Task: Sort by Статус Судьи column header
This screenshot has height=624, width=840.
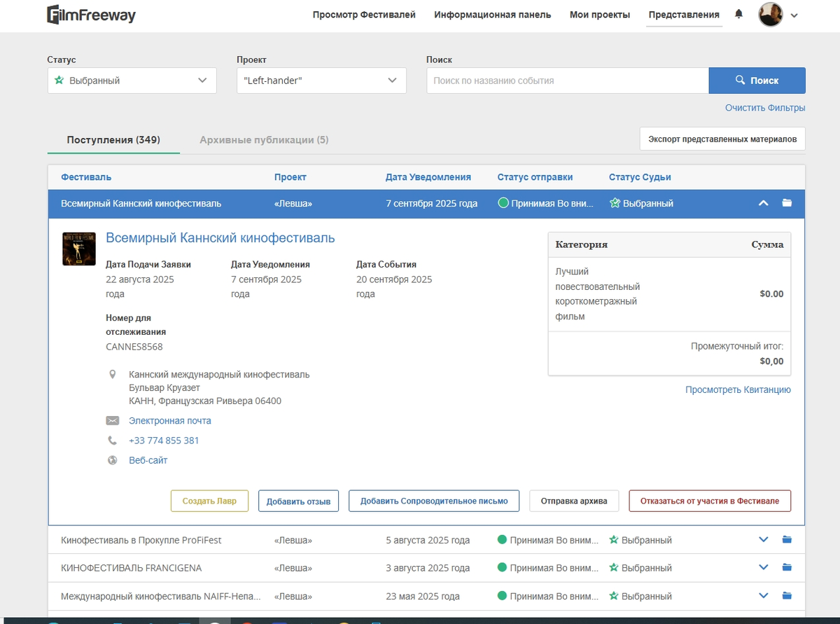Action: pos(640,177)
